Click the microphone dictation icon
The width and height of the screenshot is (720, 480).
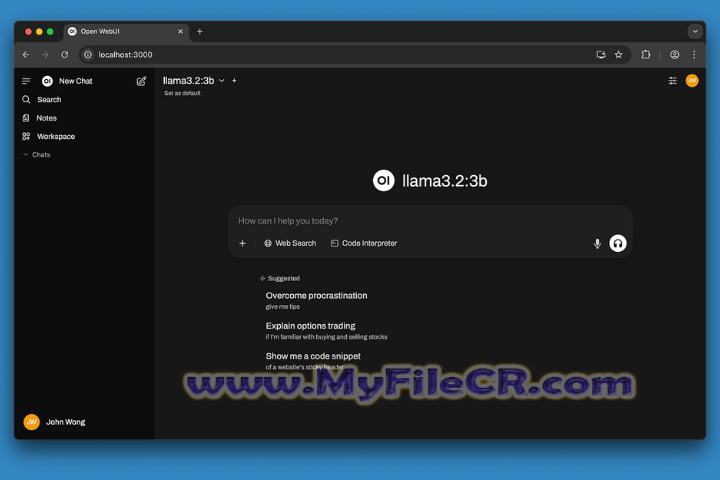pyautogui.click(x=597, y=243)
